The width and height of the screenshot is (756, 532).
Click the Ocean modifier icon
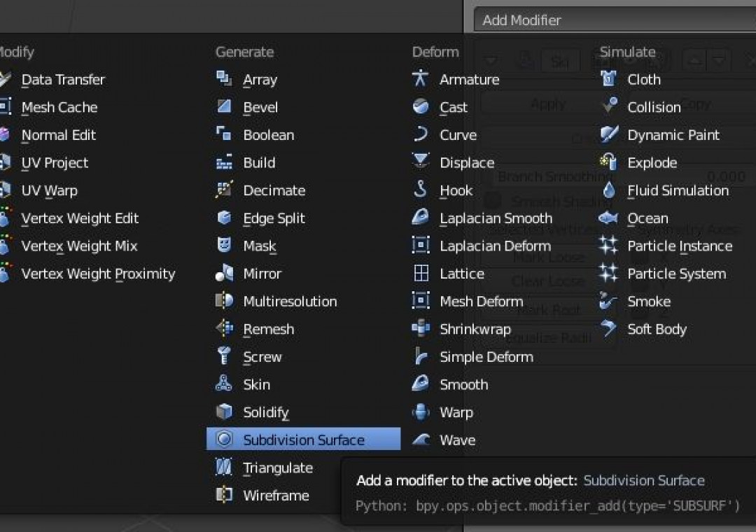(608, 218)
